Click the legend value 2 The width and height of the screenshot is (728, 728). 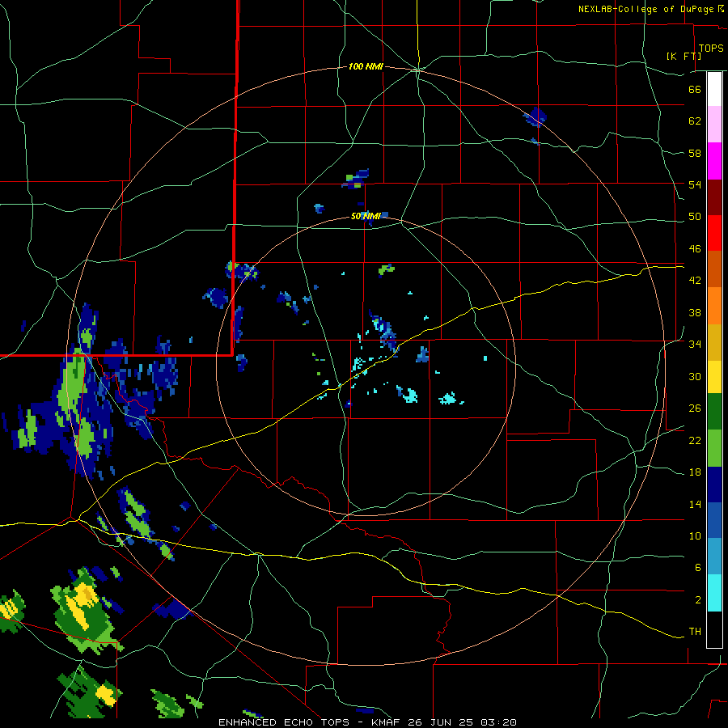697,600
